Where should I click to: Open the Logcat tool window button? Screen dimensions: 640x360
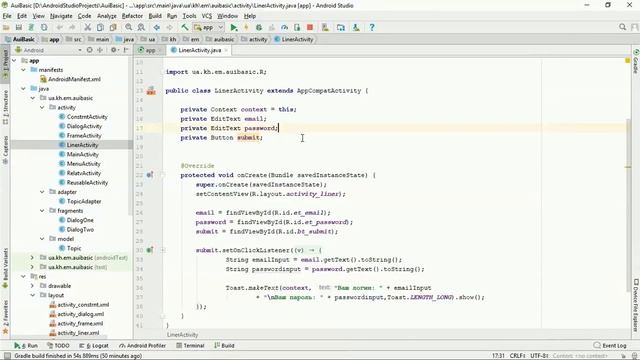pos(94,345)
